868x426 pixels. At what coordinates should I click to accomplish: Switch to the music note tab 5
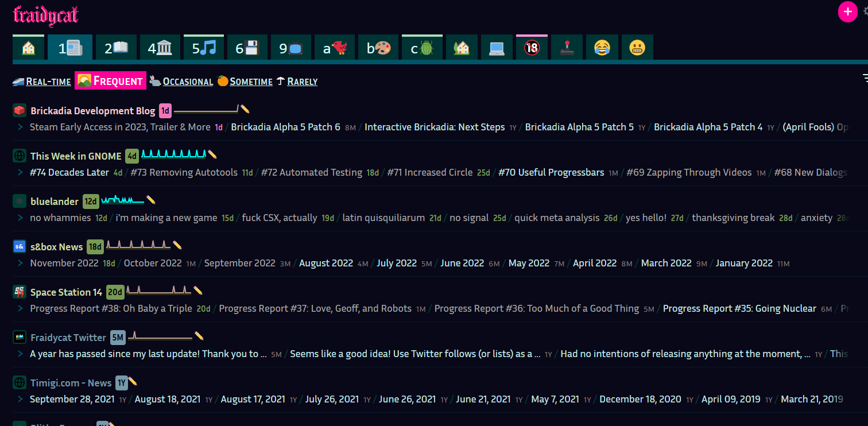203,48
